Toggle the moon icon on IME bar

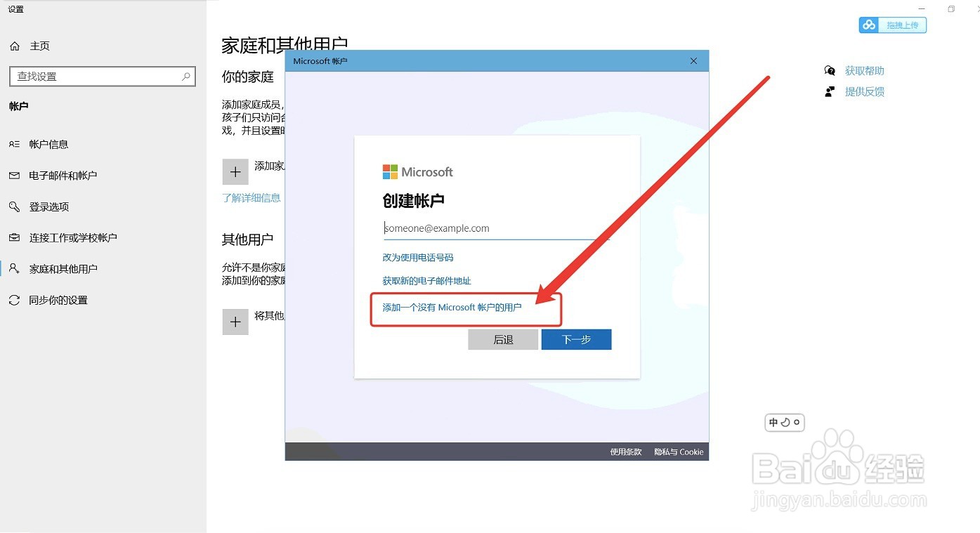pos(785,423)
